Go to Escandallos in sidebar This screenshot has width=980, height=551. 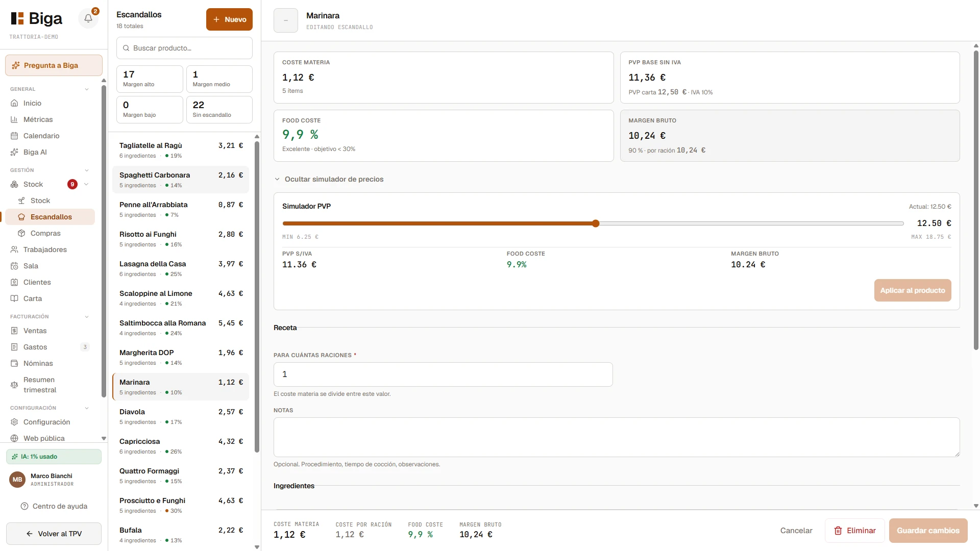[x=50, y=217]
